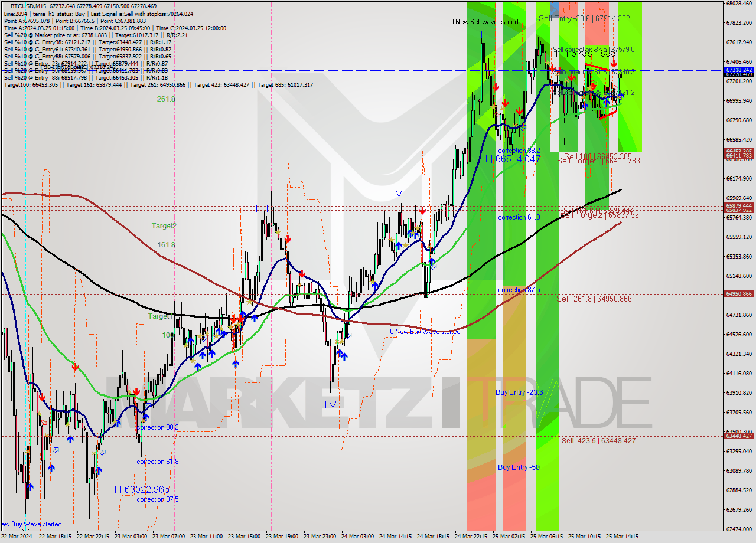Select the Target100: 66453.305 summary line
Viewport: 756px width, 543px height.
[158, 84]
